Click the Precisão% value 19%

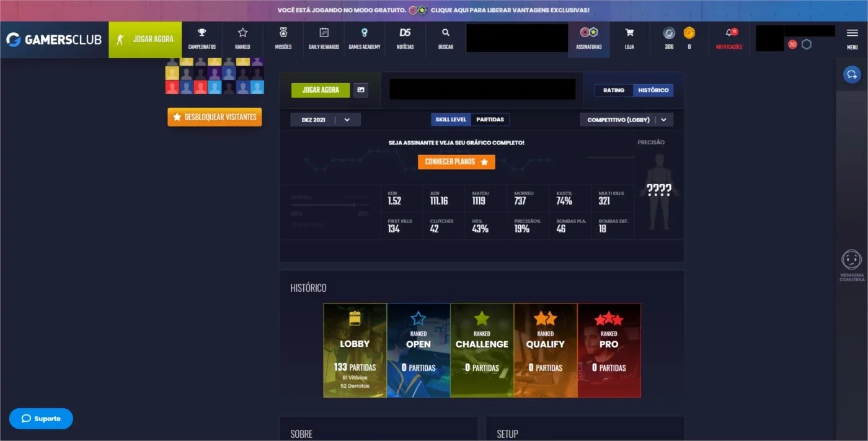pyautogui.click(x=522, y=229)
